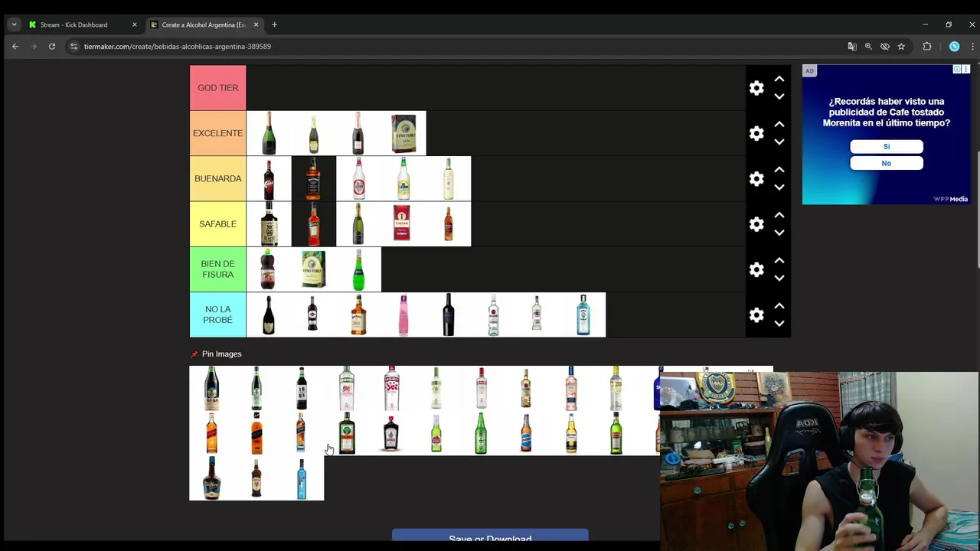Image resolution: width=980 pixels, height=551 pixels.
Task: Open the browser profile avatar
Action: [x=954, y=47]
